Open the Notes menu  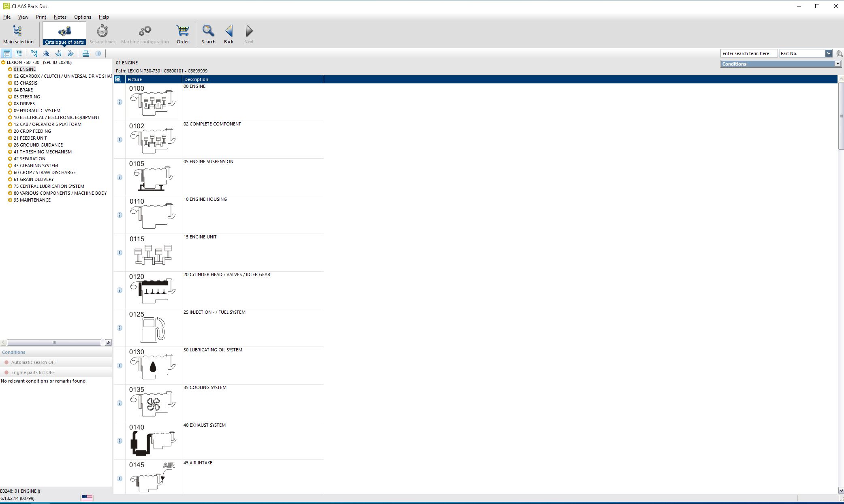pos(60,17)
